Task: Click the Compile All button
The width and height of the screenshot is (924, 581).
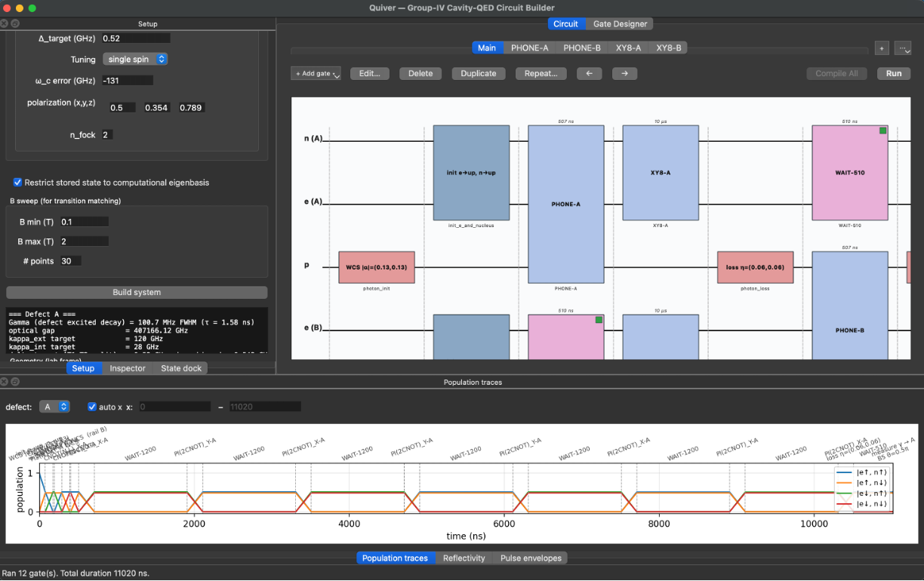Action: (836, 73)
